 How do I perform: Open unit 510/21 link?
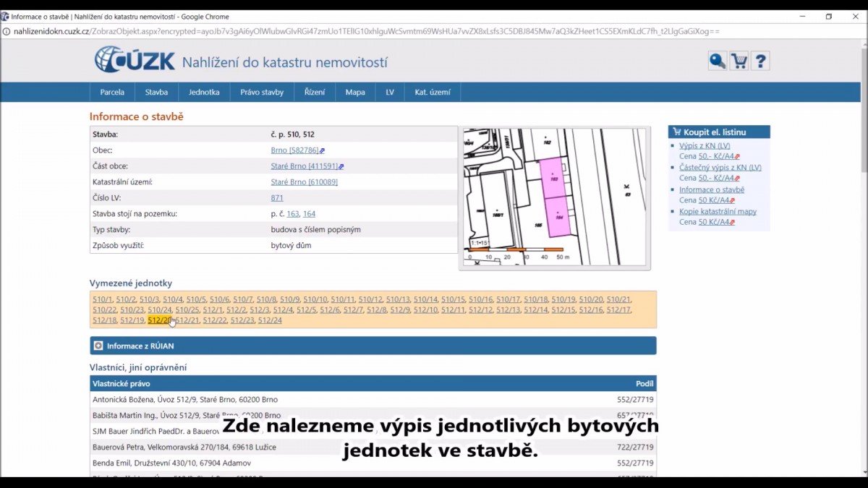pos(618,299)
